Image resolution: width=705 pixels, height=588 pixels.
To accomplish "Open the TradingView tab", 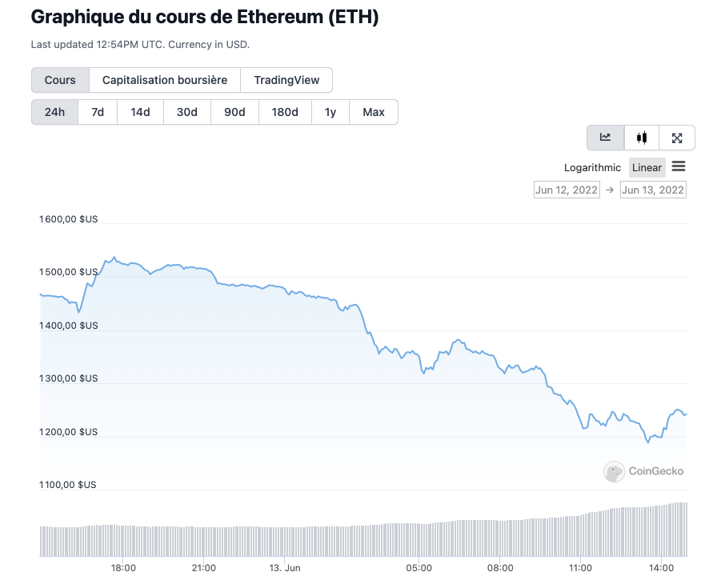I will click(x=286, y=80).
